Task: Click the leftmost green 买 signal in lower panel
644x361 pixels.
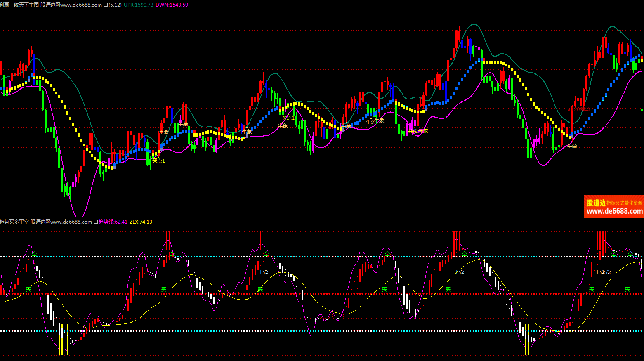Action: pos(28,289)
